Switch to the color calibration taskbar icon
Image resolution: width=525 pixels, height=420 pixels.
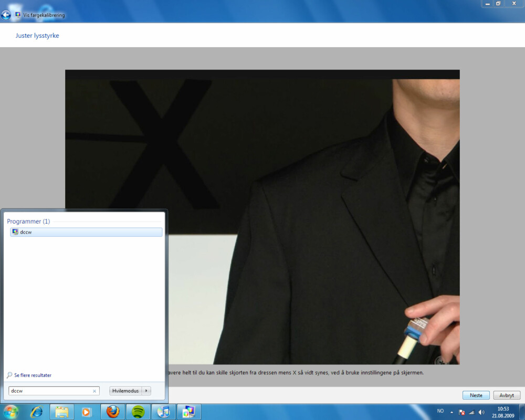[x=189, y=412]
